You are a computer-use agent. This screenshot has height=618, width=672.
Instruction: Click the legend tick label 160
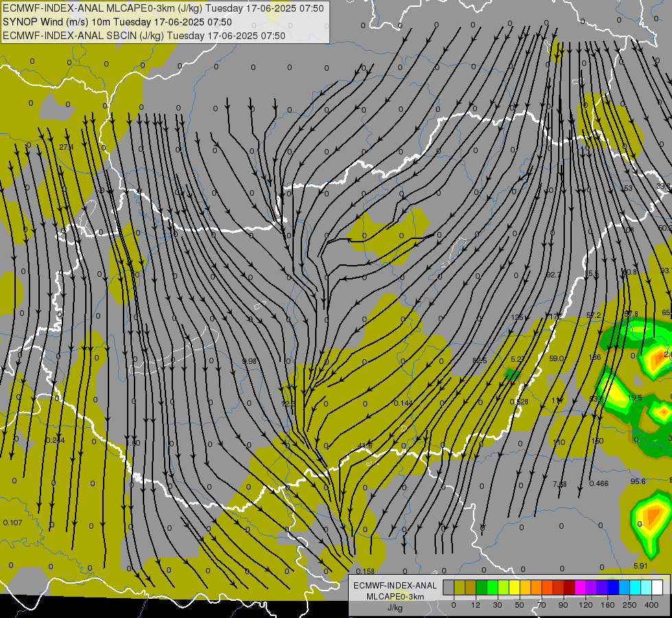[607, 605]
